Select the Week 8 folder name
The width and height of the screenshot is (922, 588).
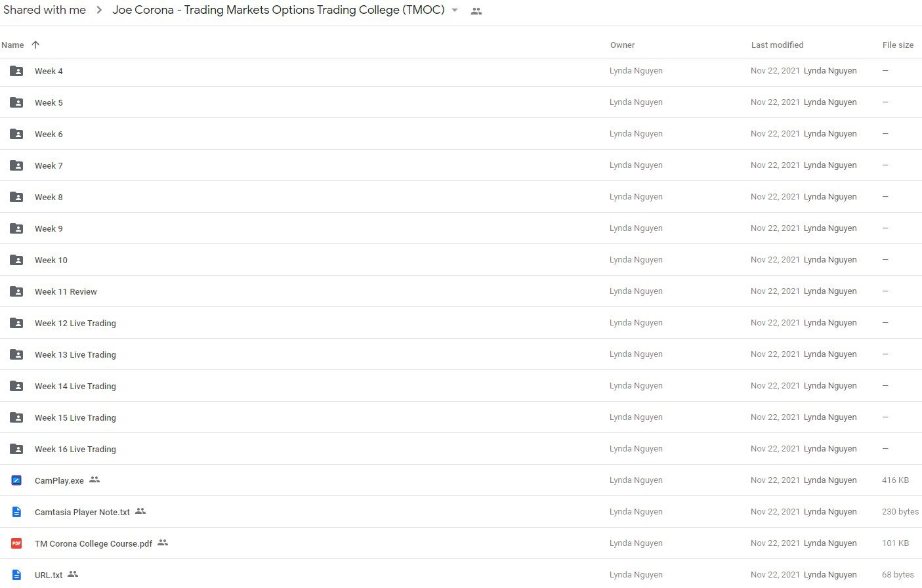point(49,198)
